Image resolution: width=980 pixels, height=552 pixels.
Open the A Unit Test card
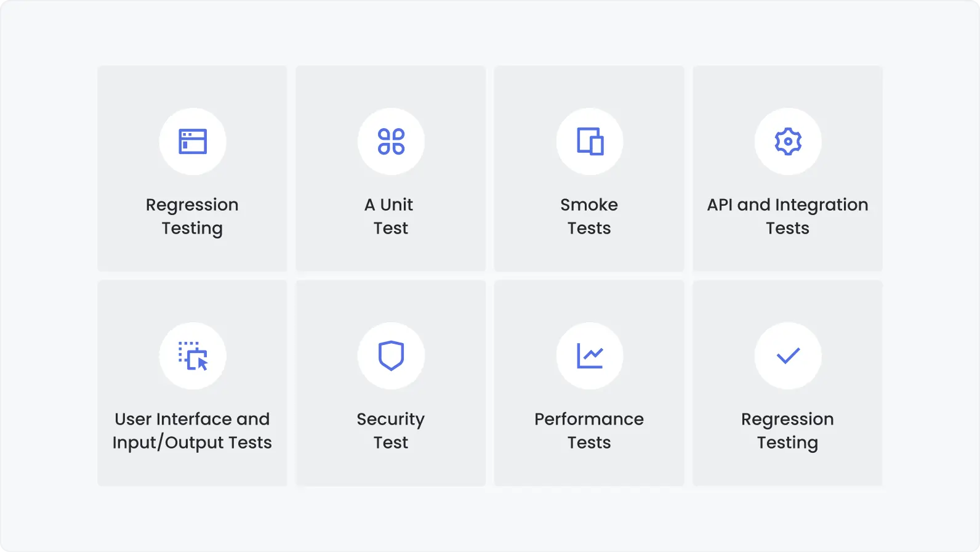(391, 253)
